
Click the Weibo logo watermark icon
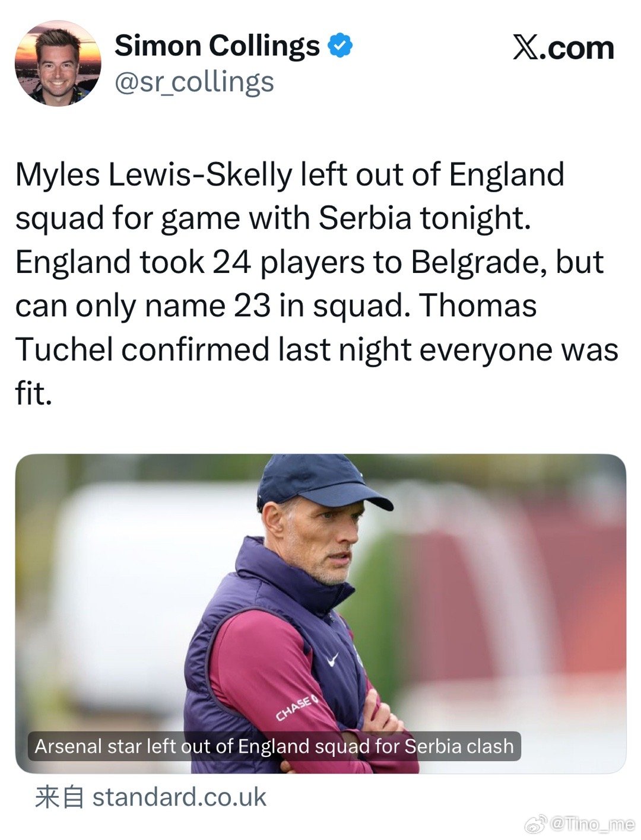(537, 824)
